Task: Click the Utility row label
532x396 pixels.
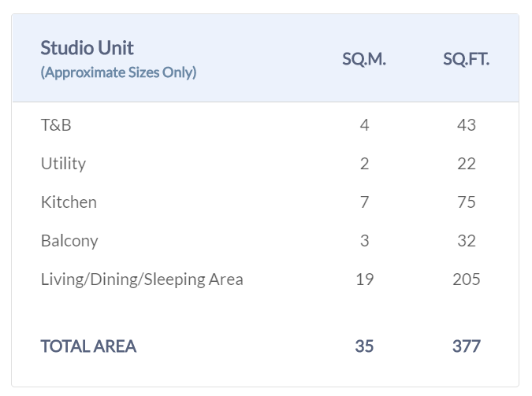Action: 63,164
